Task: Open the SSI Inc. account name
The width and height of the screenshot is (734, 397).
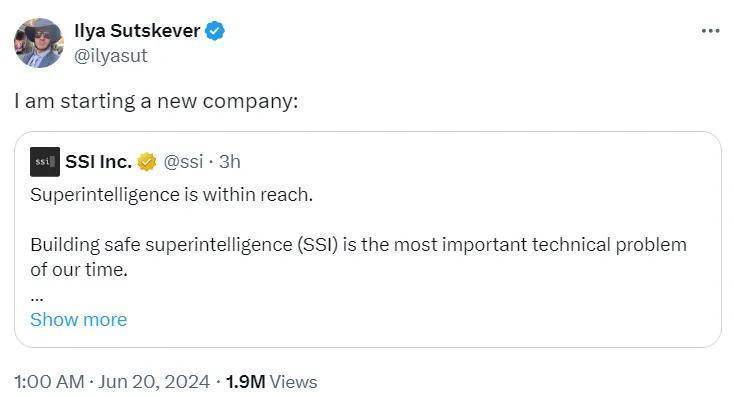Action: tap(98, 162)
